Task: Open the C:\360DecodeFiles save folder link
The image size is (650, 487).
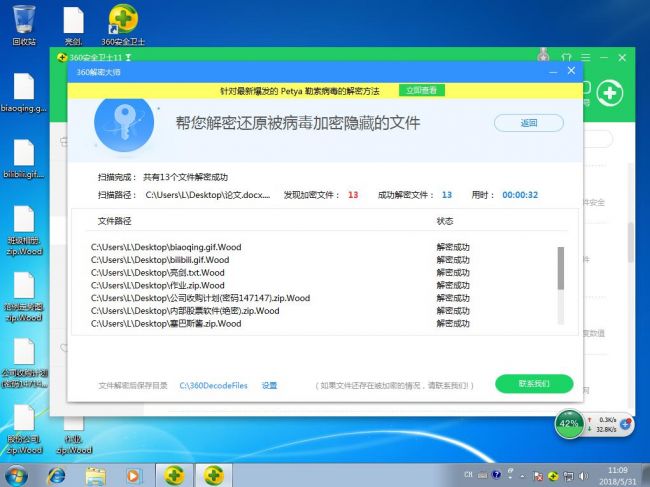Action: [213, 385]
